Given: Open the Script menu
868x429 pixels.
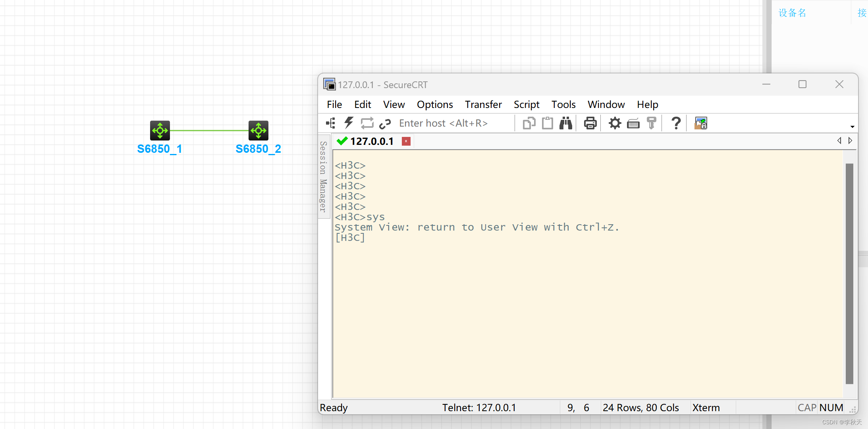Looking at the screenshot, I should (526, 104).
